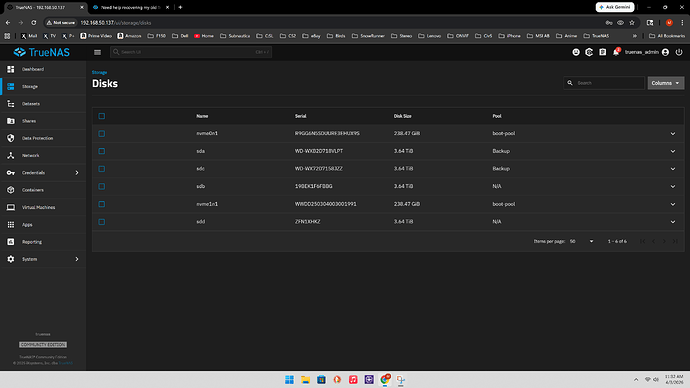Expand the nvme1n1 row details
Viewport: 690px width, 388px height.
(x=673, y=204)
